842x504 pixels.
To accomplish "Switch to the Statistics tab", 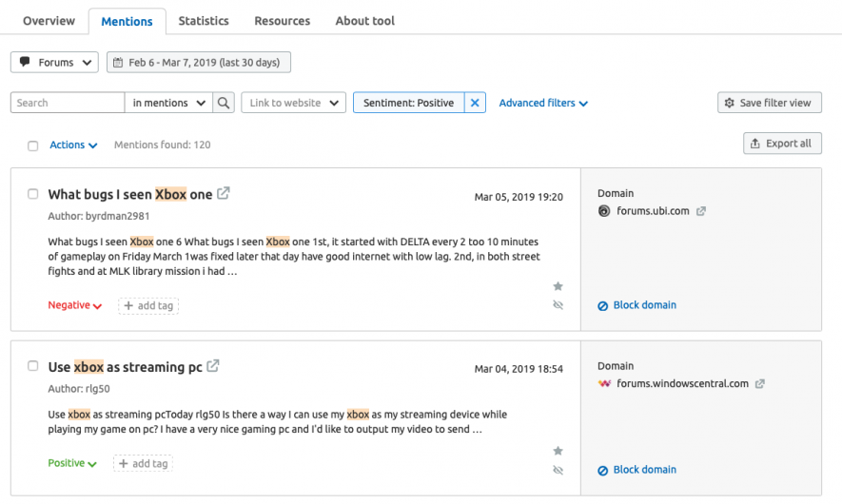I will pyautogui.click(x=204, y=21).
